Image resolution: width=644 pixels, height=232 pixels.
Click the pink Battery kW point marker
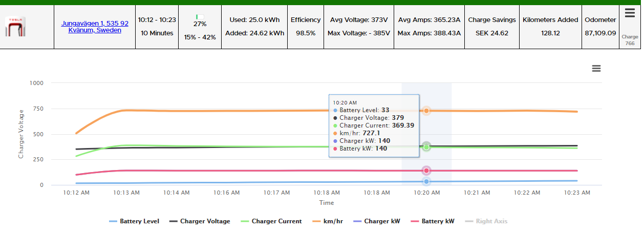(x=426, y=171)
